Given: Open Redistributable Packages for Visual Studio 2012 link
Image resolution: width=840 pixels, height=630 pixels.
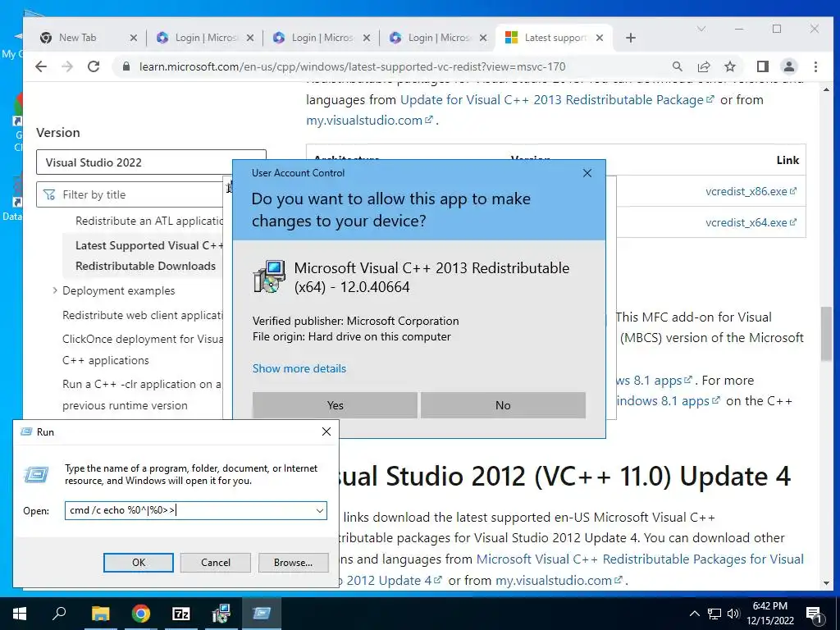Looking at the screenshot, I should [x=640, y=559].
